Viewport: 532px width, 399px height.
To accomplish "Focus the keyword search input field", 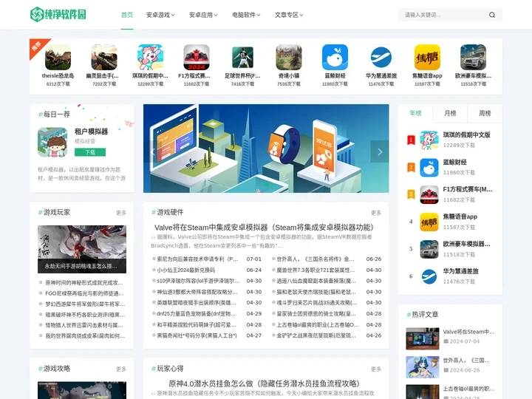I will pos(445,15).
